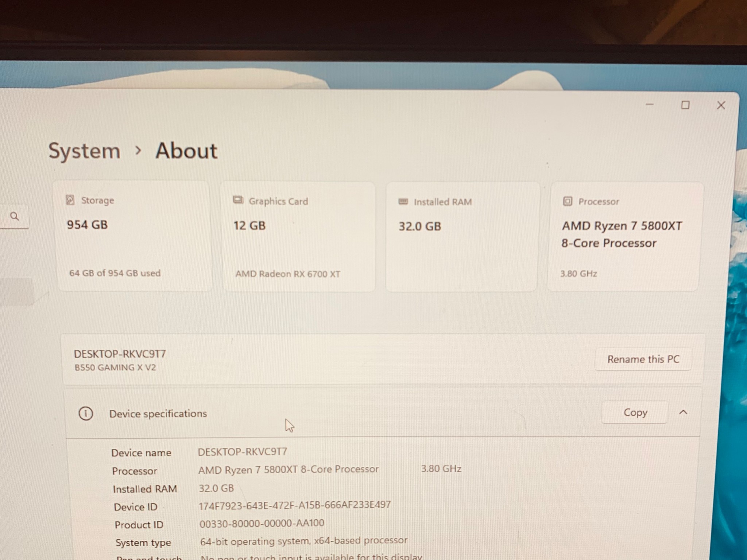The image size is (747, 560).
Task: Minimize the Settings window
Action: [650, 105]
